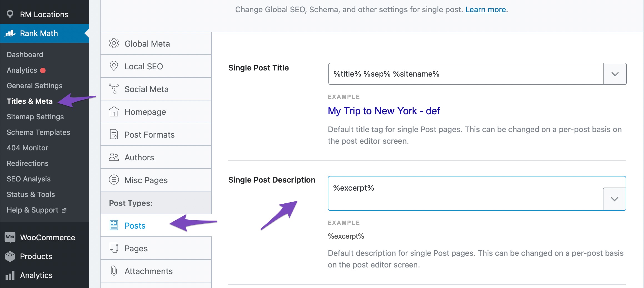The height and width of the screenshot is (288, 644).
Task: Open Single Post Description variables dropdown
Action: tap(614, 199)
